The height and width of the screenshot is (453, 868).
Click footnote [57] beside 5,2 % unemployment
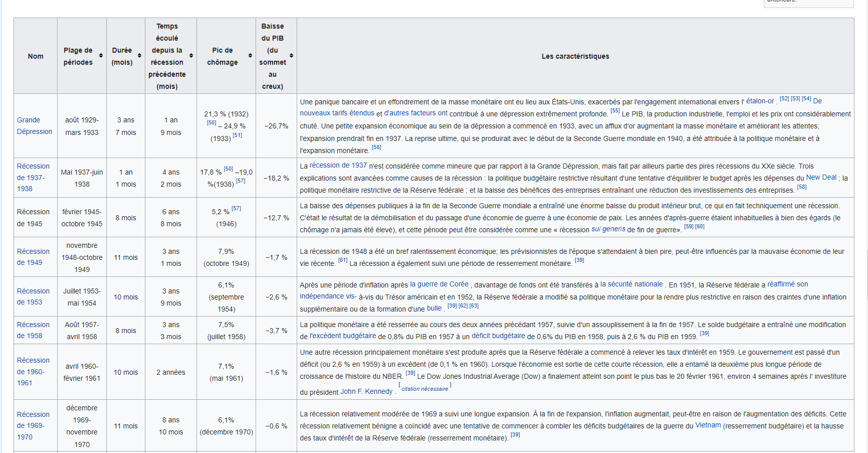click(x=237, y=209)
